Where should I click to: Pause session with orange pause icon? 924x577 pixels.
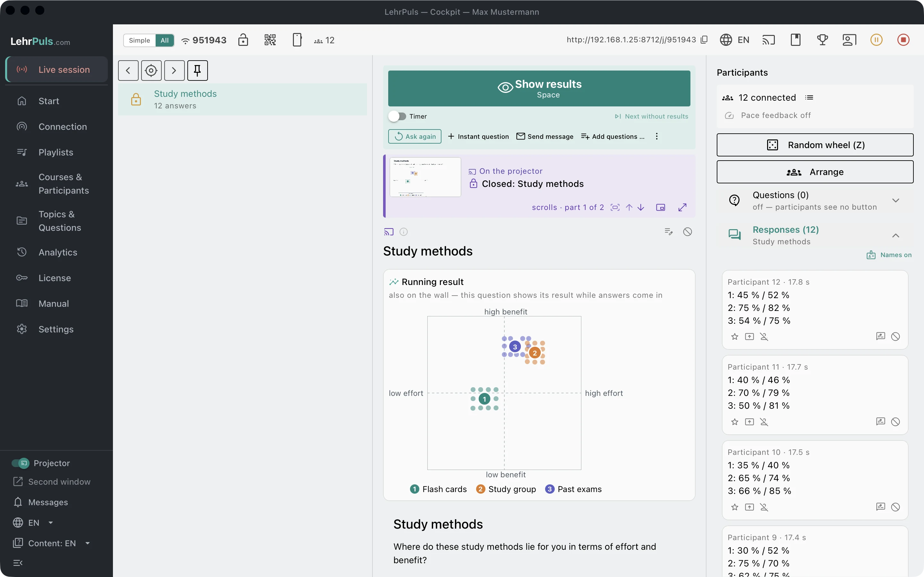click(876, 40)
